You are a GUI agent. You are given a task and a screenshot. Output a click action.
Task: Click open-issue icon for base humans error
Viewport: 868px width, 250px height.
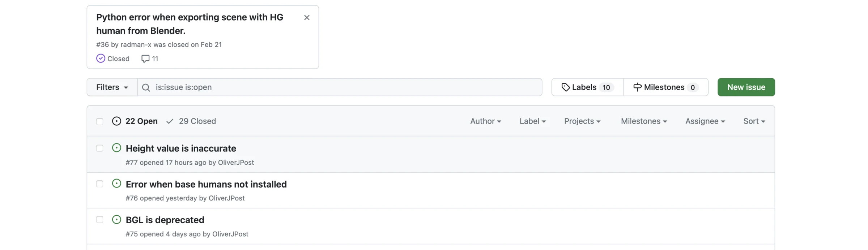116,184
